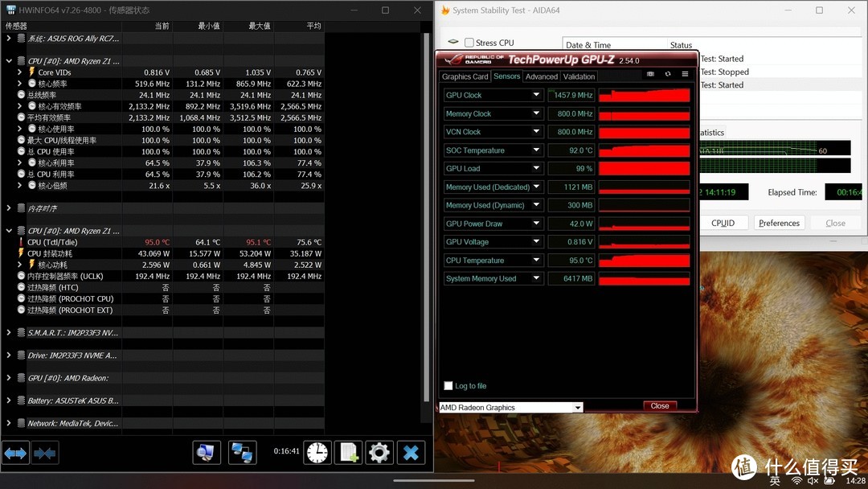
Task: Click the CPUID button in AIDA64
Action: tap(723, 223)
